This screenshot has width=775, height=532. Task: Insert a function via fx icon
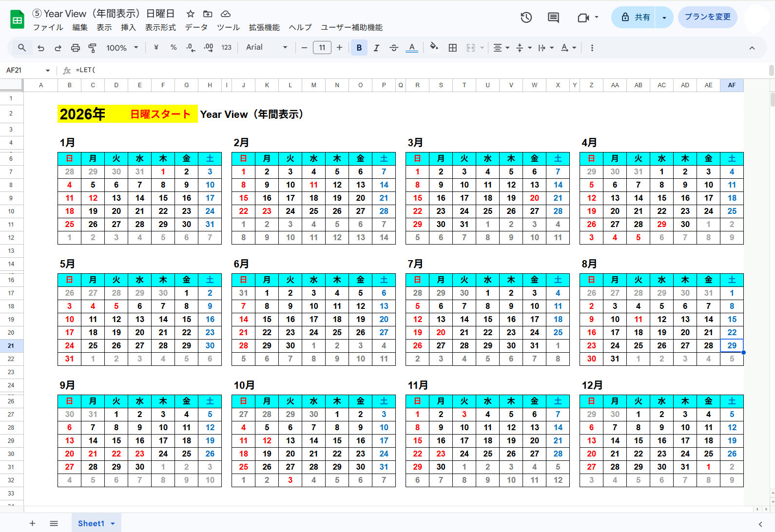click(x=67, y=70)
